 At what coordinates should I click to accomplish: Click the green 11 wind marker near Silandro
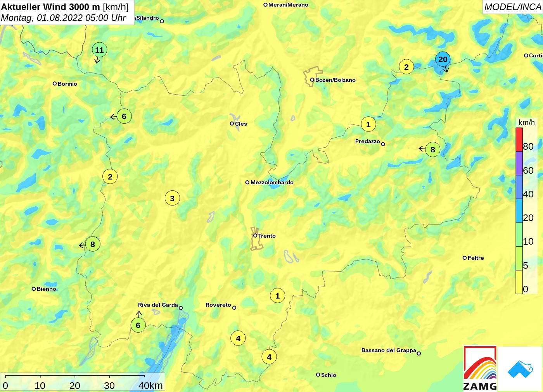99,50
